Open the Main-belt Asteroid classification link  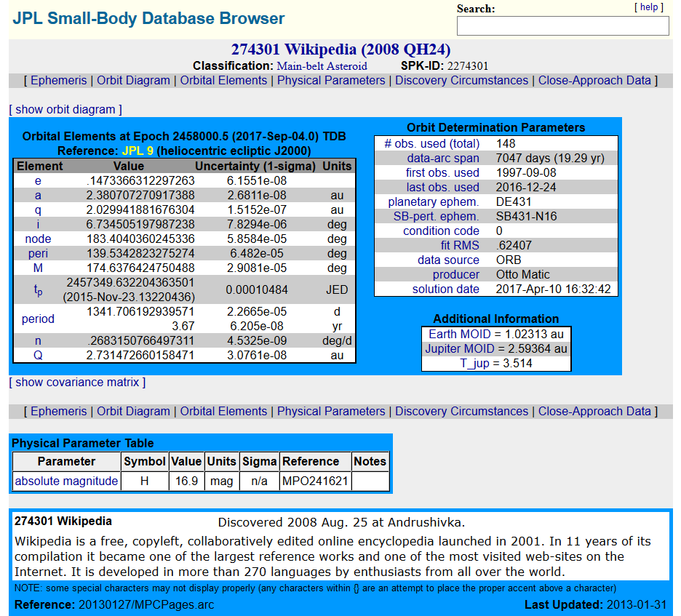322,66
